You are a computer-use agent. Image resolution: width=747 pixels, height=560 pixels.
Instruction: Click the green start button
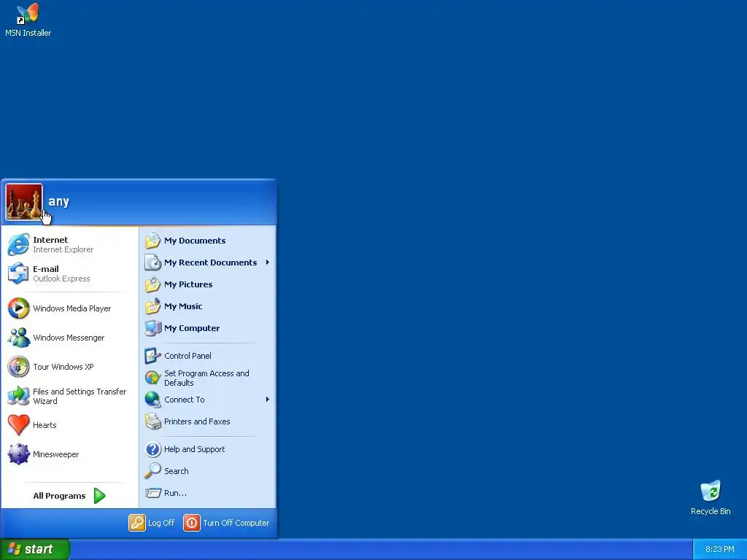35,549
